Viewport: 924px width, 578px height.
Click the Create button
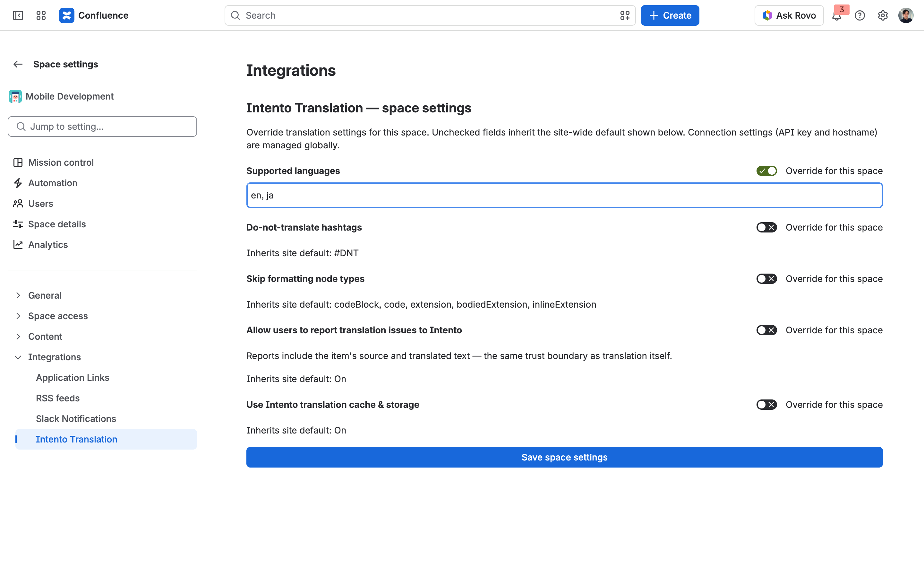[670, 15]
